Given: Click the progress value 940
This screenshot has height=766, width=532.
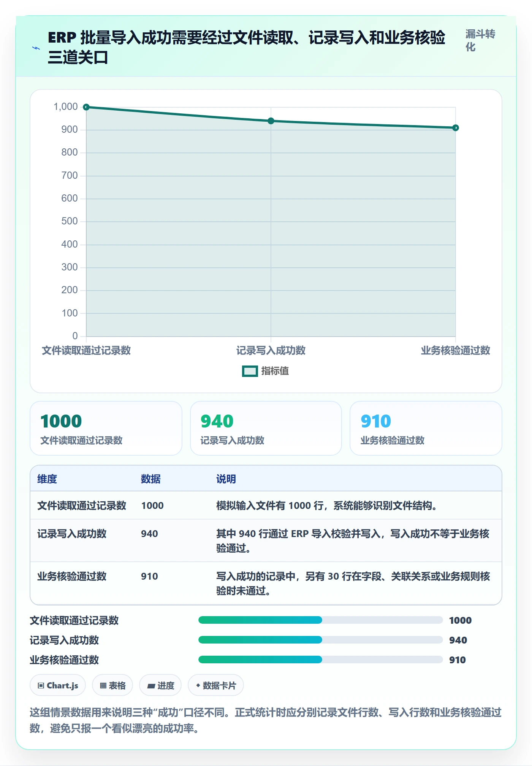Looking at the screenshot, I should [458, 640].
